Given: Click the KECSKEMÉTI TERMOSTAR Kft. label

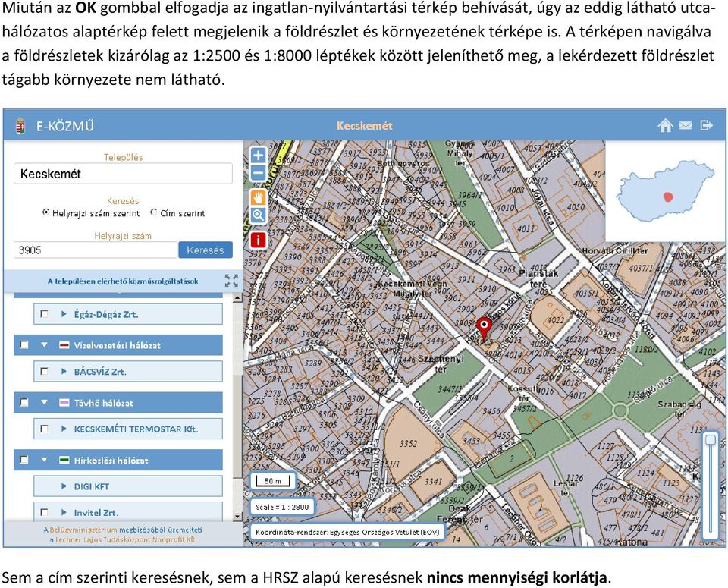Looking at the screenshot, I should point(136,429).
